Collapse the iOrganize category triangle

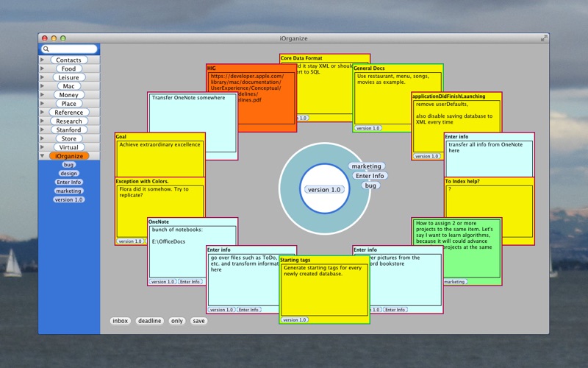[x=43, y=156]
